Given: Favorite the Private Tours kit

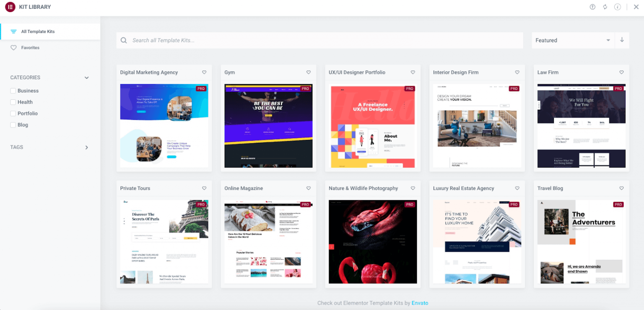Looking at the screenshot, I should point(204,189).
